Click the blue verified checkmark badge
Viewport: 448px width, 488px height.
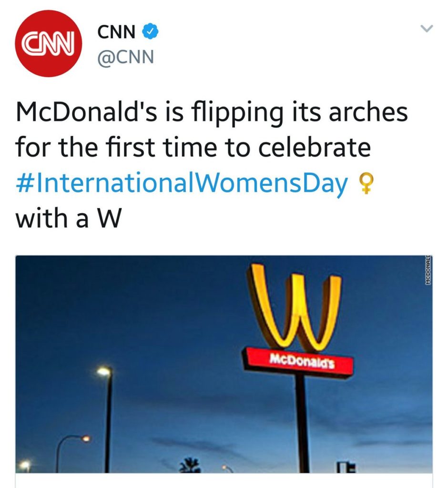pos(151,31)
